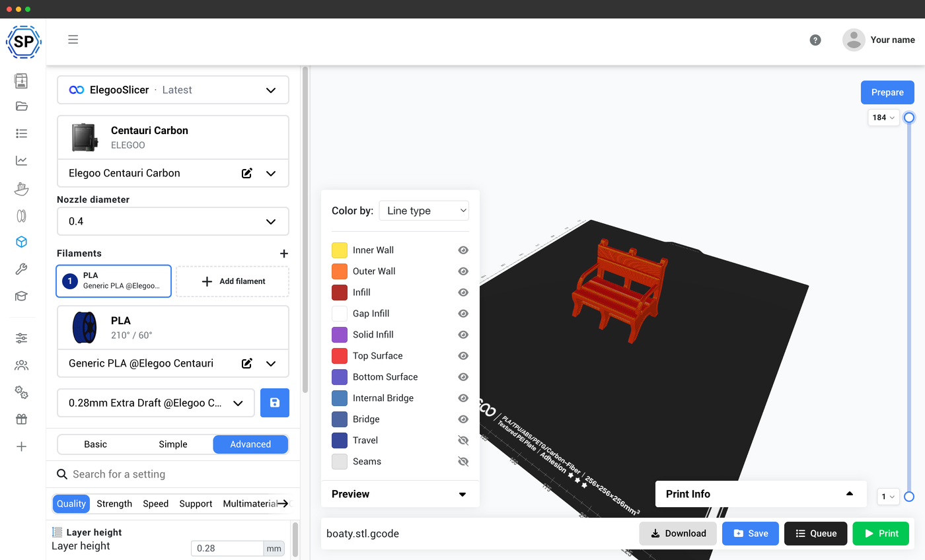Open the print queue list icon in sidebar
This screenshot has height=560, width=925.
coord(21,133)
